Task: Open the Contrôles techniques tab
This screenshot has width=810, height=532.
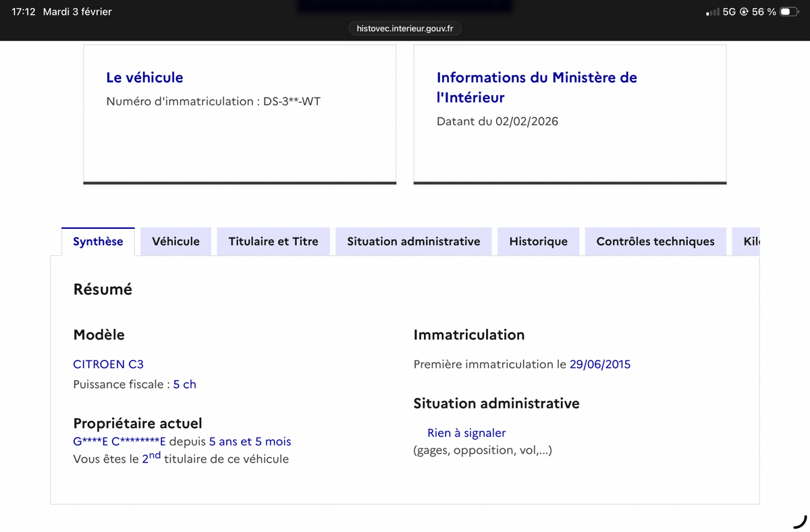Action: [x=655, y=242]
